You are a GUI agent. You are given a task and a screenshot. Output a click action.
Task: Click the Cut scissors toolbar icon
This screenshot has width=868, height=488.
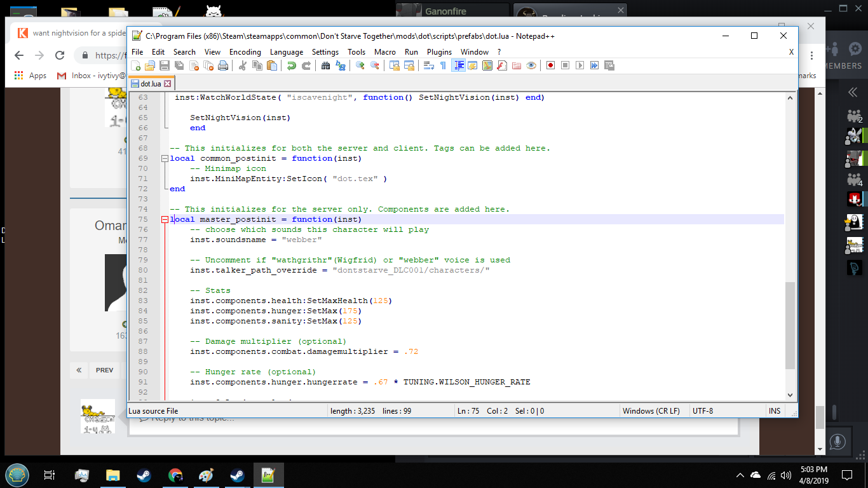tap(242, 65)
